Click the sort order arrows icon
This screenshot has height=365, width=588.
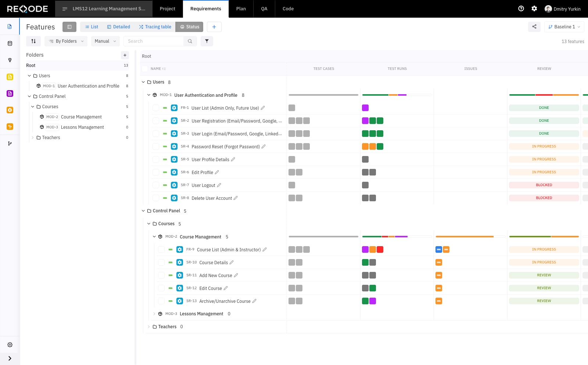33,41
